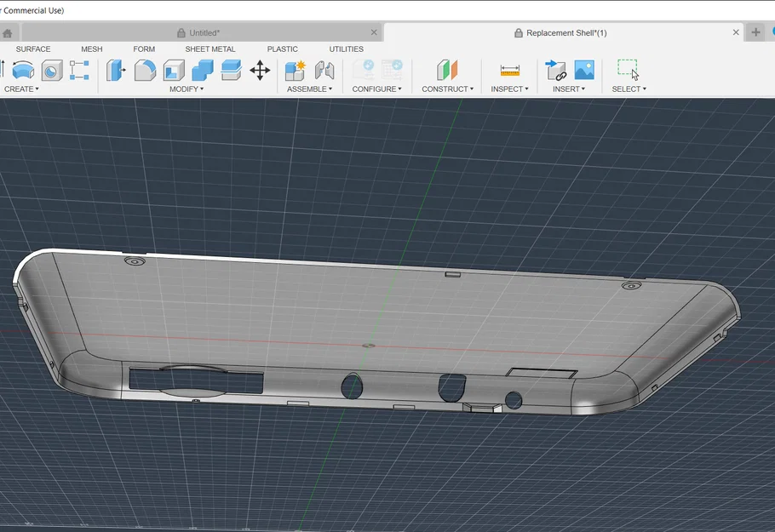Create a New Component from Assemble
Viewport: 775px width, 532px height.
[296, 70]
